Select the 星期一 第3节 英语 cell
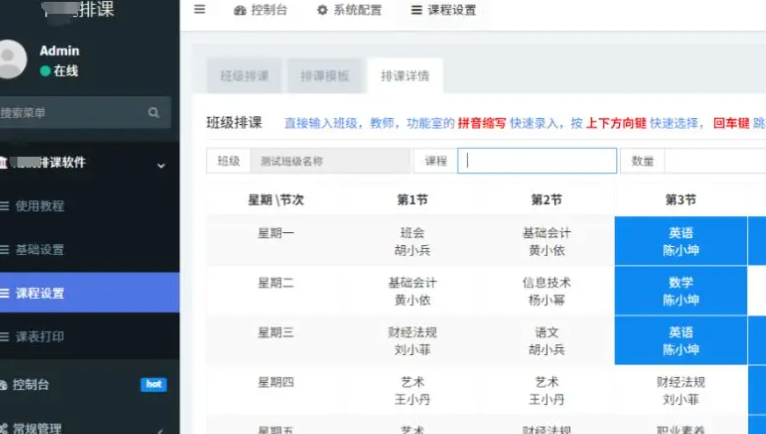Viewport: 766px width, 434px height. pos(681,241)
